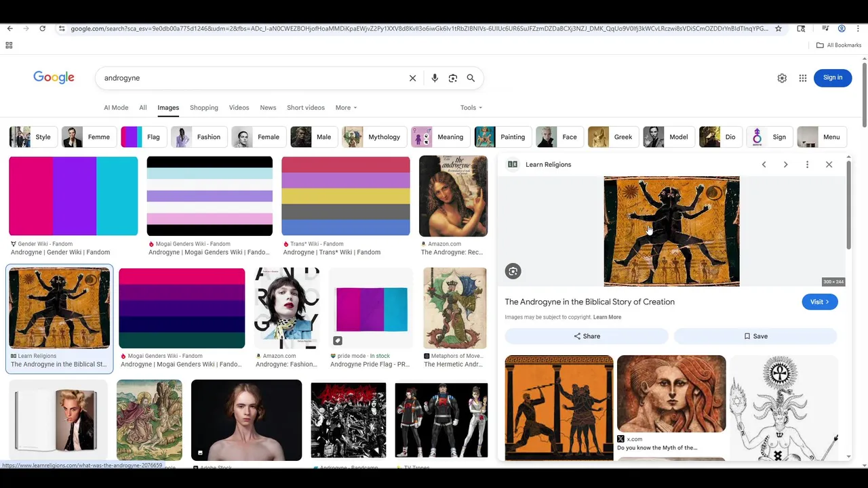Click the Visit button
Image resolution: width=868 pixels, height=488 pixels.
820,302
